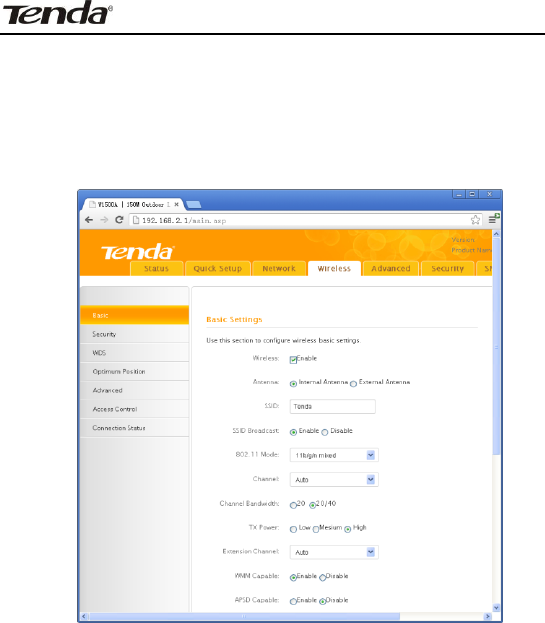Expand the Channel dropdown
This screenshot has height=623, width=545.
pos(334,480)
